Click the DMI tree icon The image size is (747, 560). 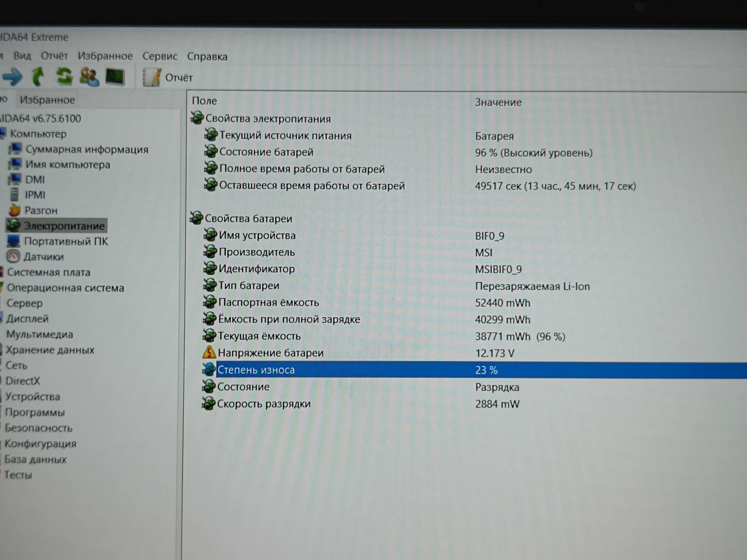(15, 179)
